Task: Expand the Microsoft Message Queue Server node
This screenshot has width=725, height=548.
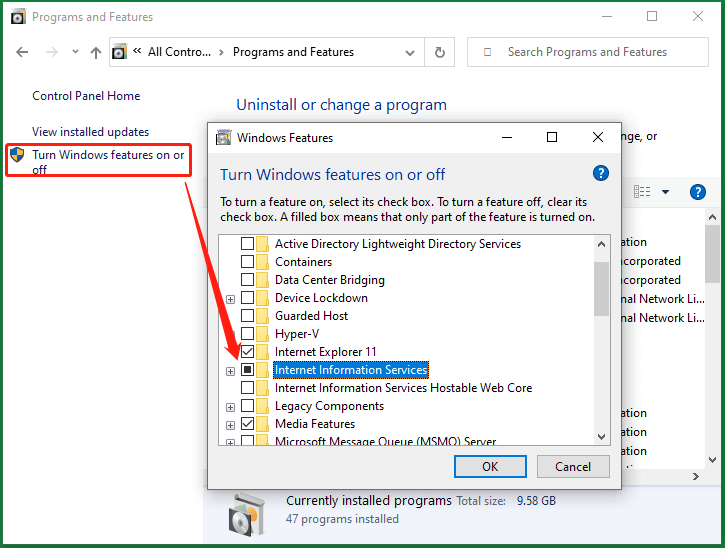Action: point(230,442)
